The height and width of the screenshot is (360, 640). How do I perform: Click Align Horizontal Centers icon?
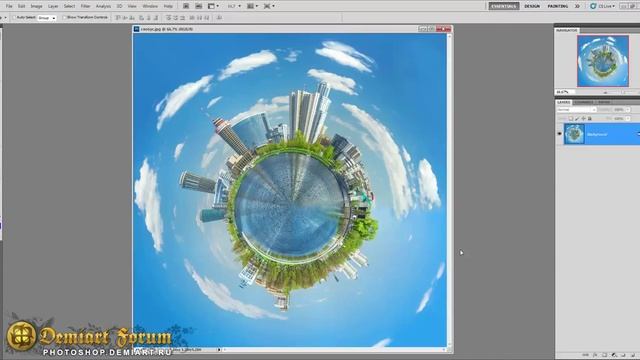tap(149, 18)
